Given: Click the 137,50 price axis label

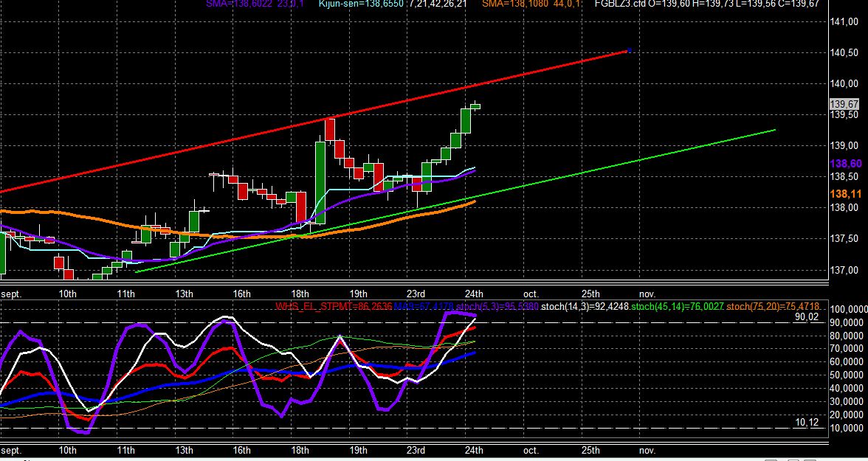Looking at the screenshot, I should pos(844,238).
